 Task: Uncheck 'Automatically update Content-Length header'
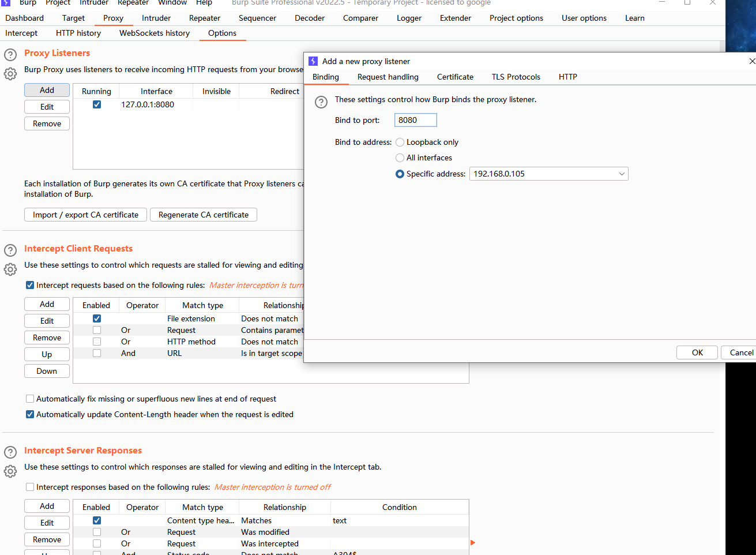tap(30, 414)
